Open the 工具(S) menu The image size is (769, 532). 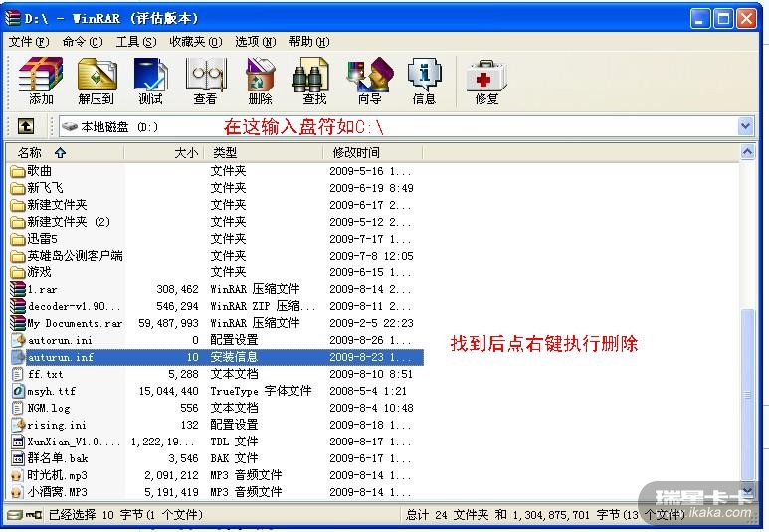point(136,42)
